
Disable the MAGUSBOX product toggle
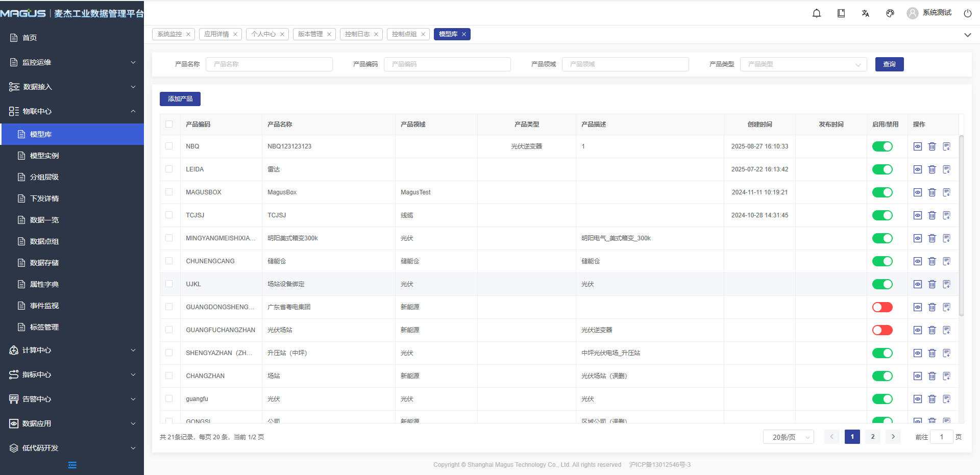click(882, 192)
